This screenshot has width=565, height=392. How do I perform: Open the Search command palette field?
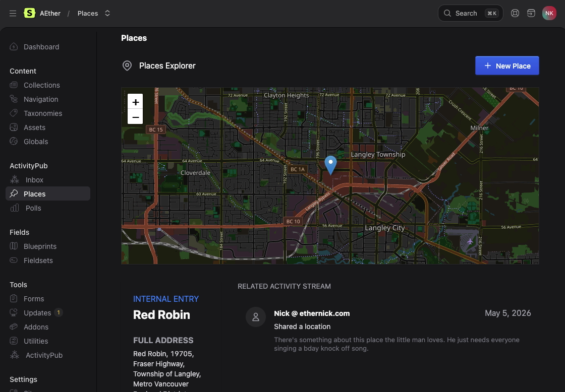click(470, 13)
